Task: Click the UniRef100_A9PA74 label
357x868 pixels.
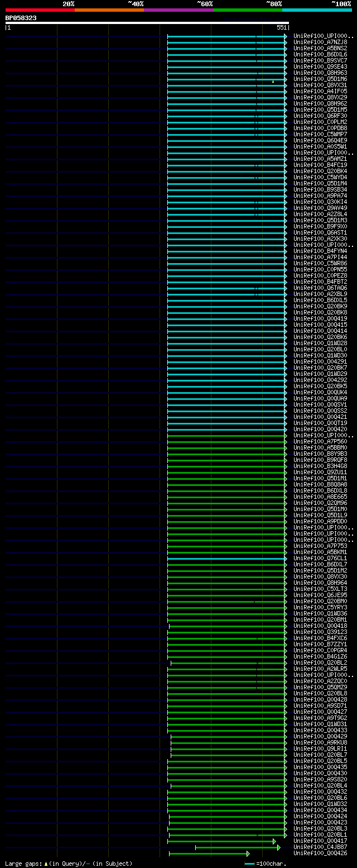Action: coord(320,195)
